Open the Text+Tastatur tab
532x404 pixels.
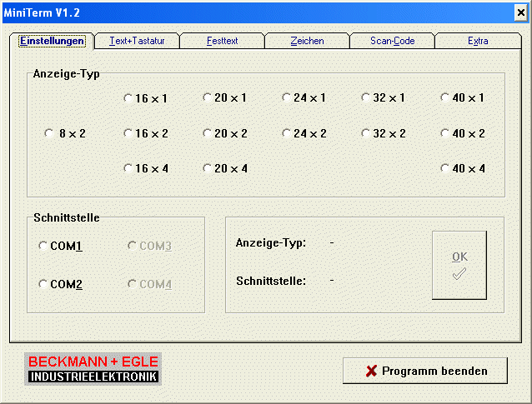click(x=137, y=41)
